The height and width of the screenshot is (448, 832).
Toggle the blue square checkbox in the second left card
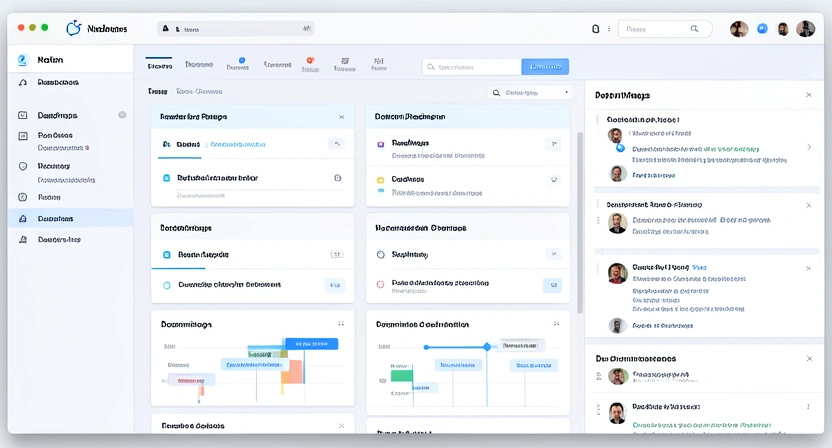(167, 255)
